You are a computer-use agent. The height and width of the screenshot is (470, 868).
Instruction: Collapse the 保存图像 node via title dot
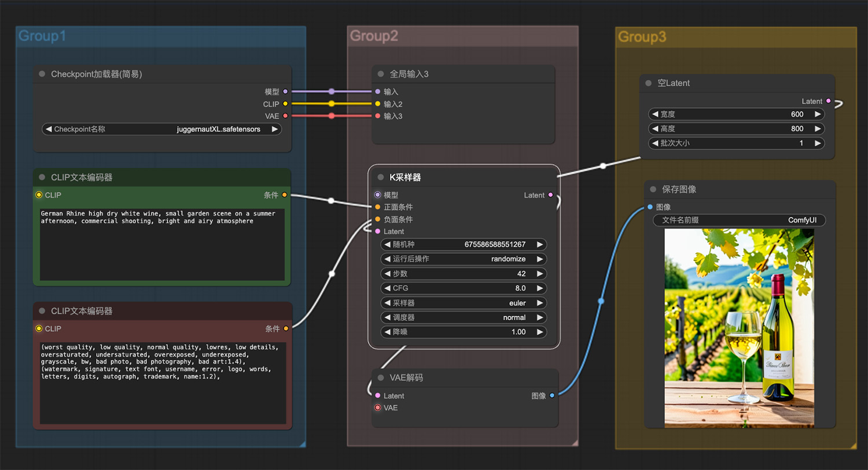click(653, 190)
